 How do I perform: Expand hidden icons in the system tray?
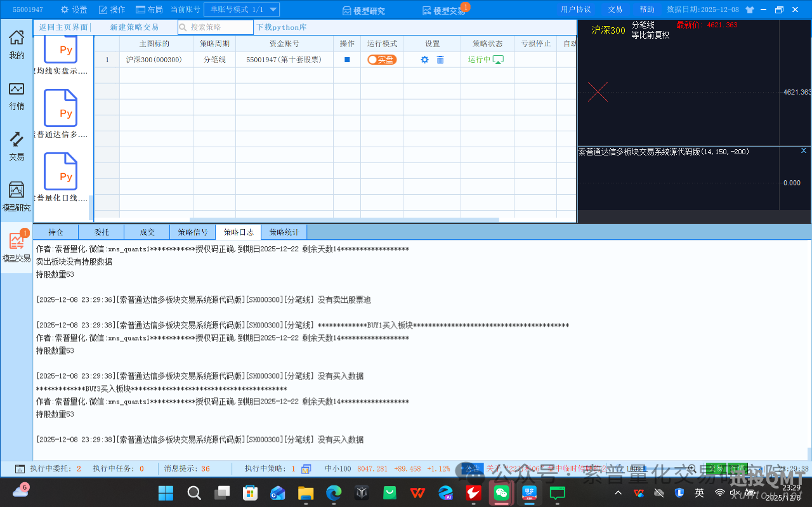pyautogui.click(x=617, y=492)
